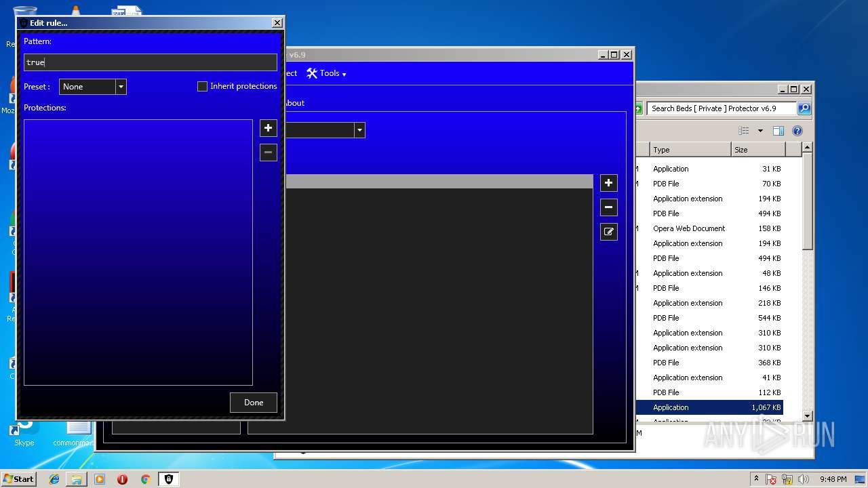
Task: Remove a rule with the minus button in Protector window
Action: tap(609, 207)
